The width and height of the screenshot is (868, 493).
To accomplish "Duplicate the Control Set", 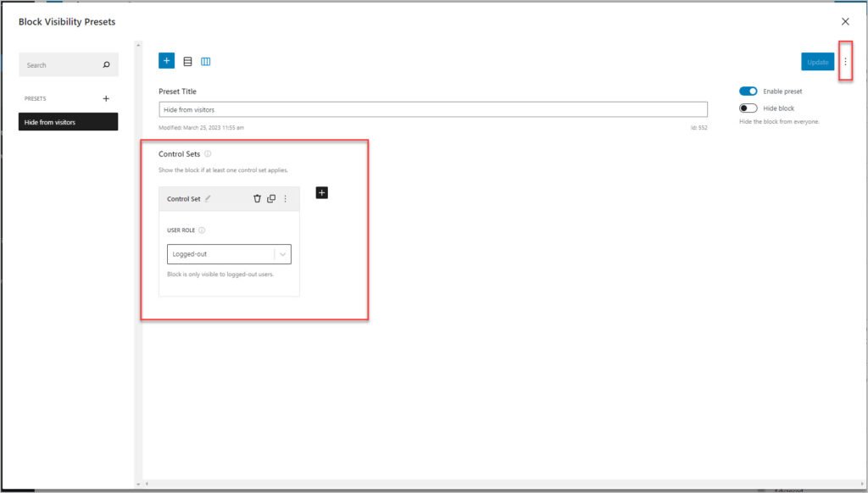I will tap(271, 199).
